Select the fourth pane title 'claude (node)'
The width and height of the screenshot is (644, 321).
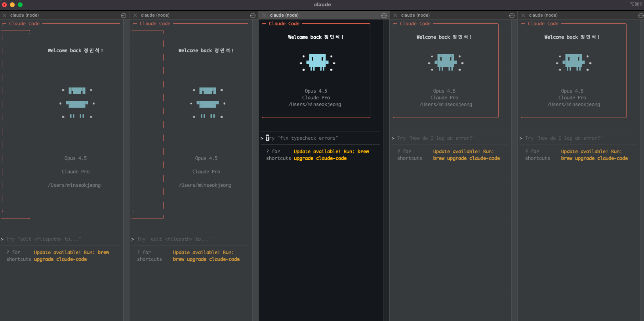coord(415,15)
